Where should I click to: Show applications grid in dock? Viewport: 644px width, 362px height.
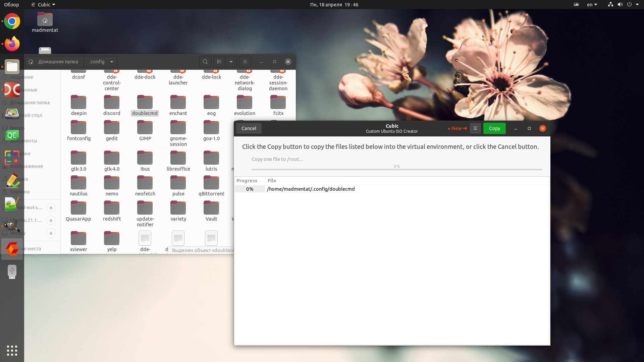click(x=12, y=350)
